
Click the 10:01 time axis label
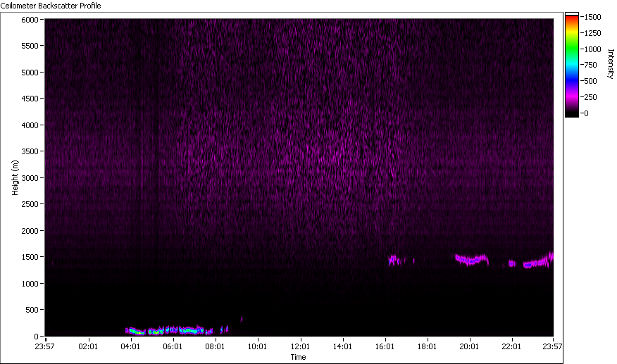(257, 346)
